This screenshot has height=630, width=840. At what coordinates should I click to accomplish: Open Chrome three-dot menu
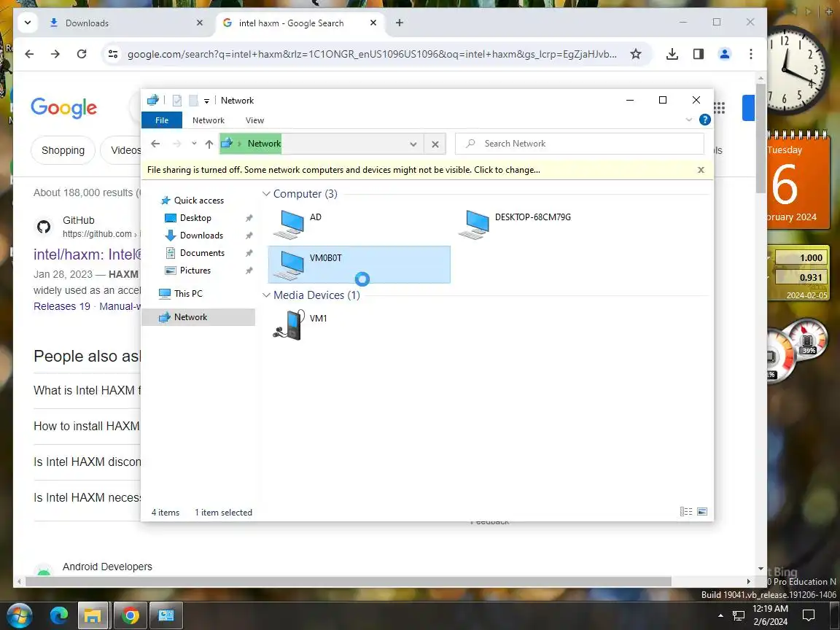pyautogui.click(x=750, y=53)
